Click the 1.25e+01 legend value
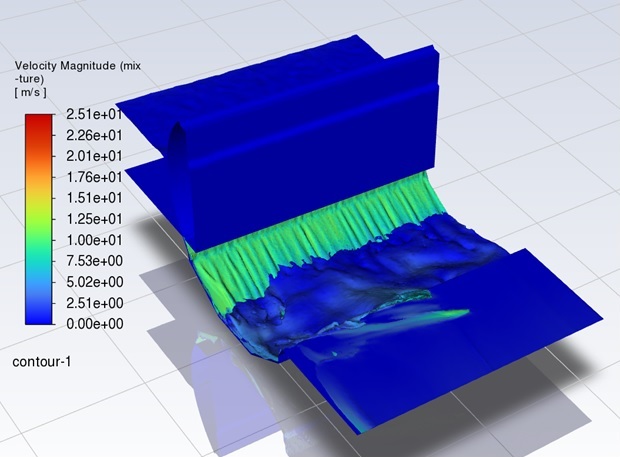This screenshot has height=457, width=620. tap(94, 219)
